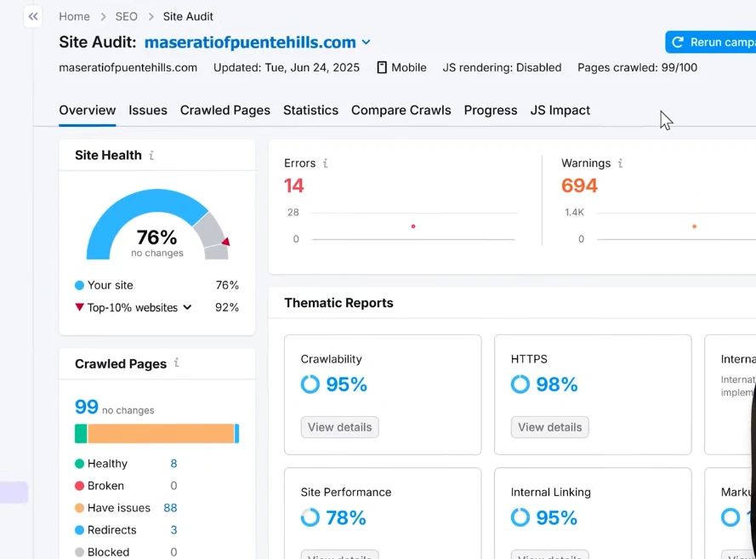
Task: Open the JS Impact tab
Action: tap(560, 110)
